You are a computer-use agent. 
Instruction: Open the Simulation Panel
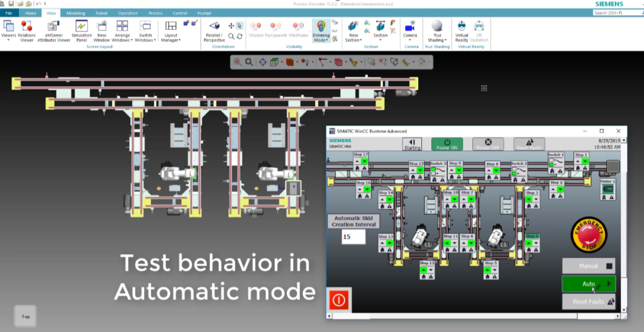[82, 31]
